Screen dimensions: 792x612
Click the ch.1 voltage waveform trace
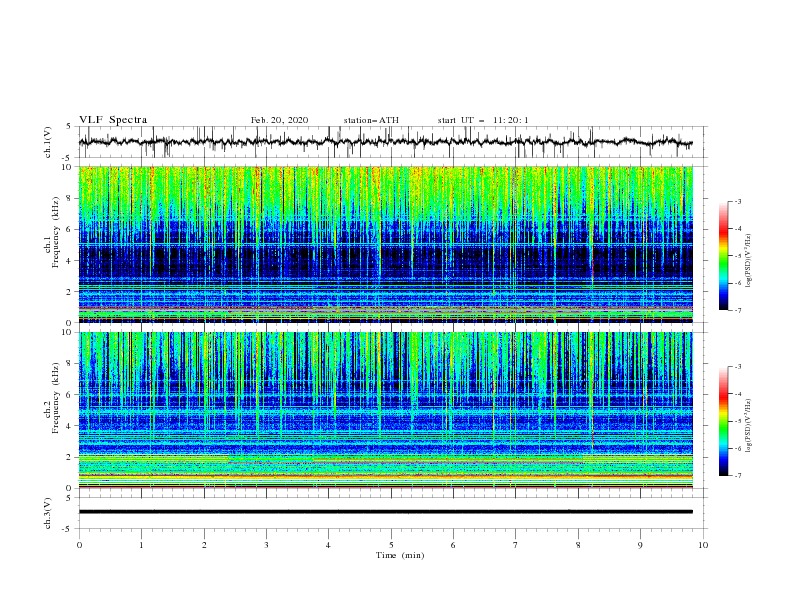385,142
